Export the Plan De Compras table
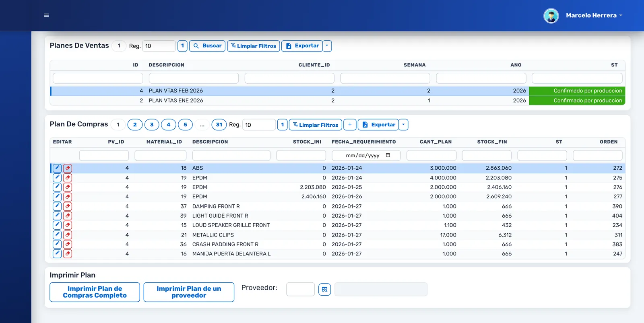The image size is (644, 323). click(x=378, y=125)
